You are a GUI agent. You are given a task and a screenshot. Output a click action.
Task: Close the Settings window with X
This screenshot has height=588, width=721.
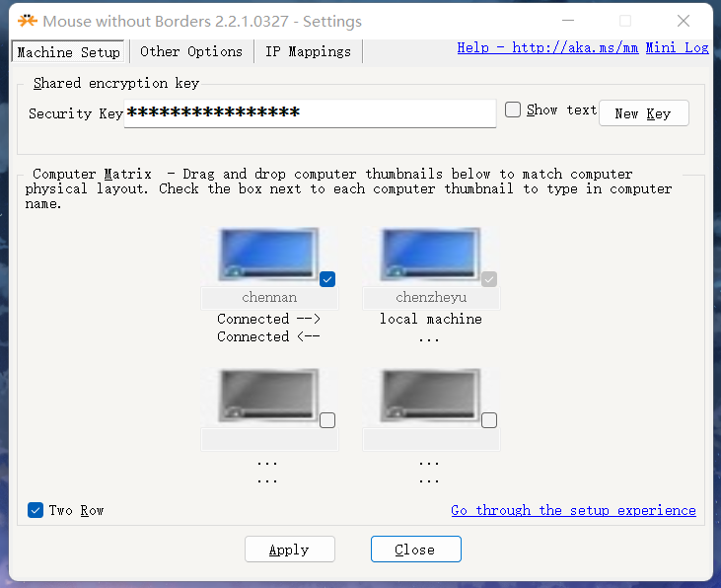tap(684, 21)
